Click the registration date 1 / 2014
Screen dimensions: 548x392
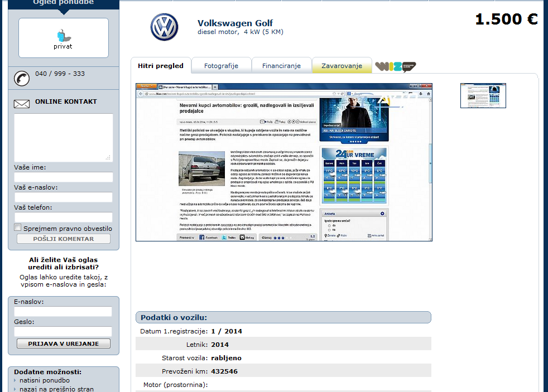point(227,331)
